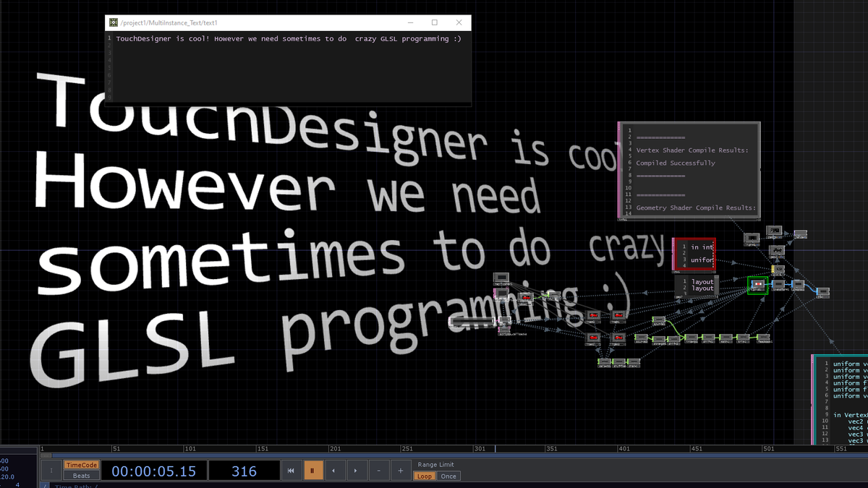Click the plus transport button
The width and height of the screenshot is (868, 488).
point(401,471)
